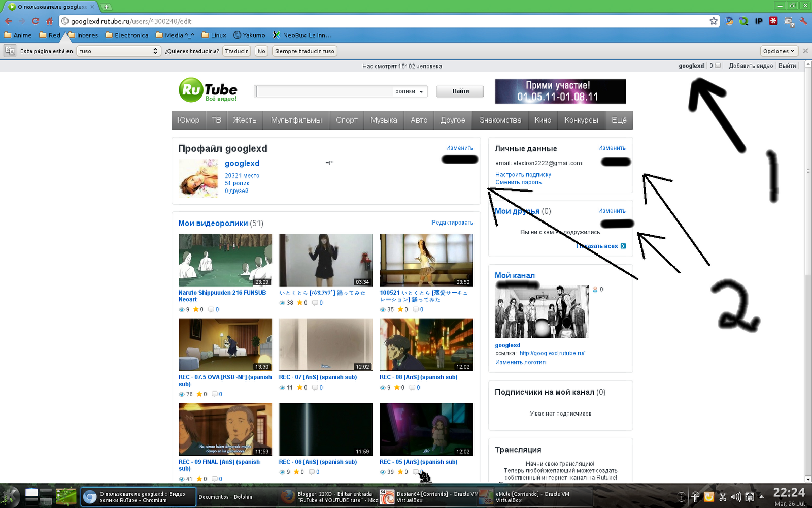Image resolution: width=812 pixels, height=508 pixels.
Task: Switch to the 'Знакомства' category tab
Action: coord(500,120)
